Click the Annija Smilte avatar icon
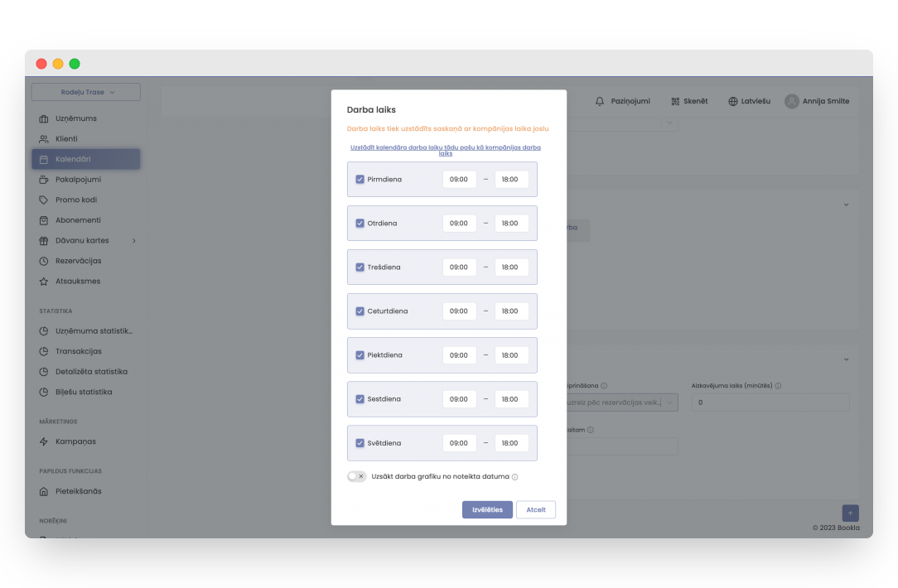898x588 pixels. click(792, 101)
